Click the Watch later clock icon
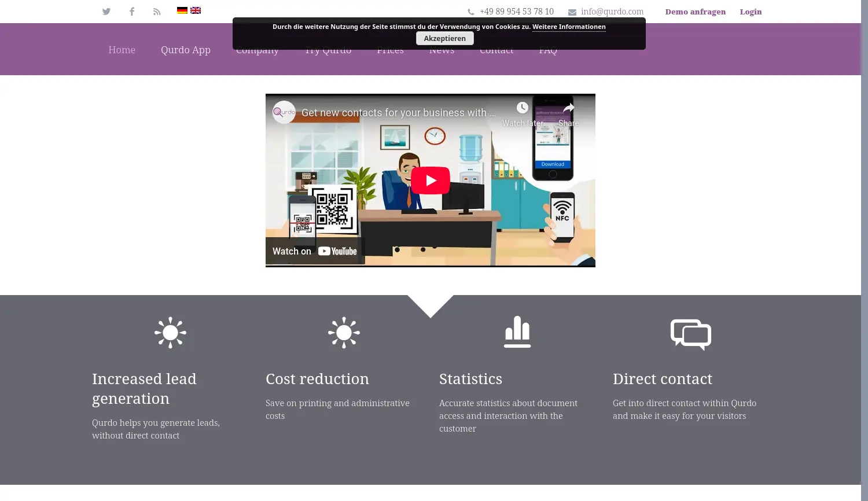 (523, 108)
